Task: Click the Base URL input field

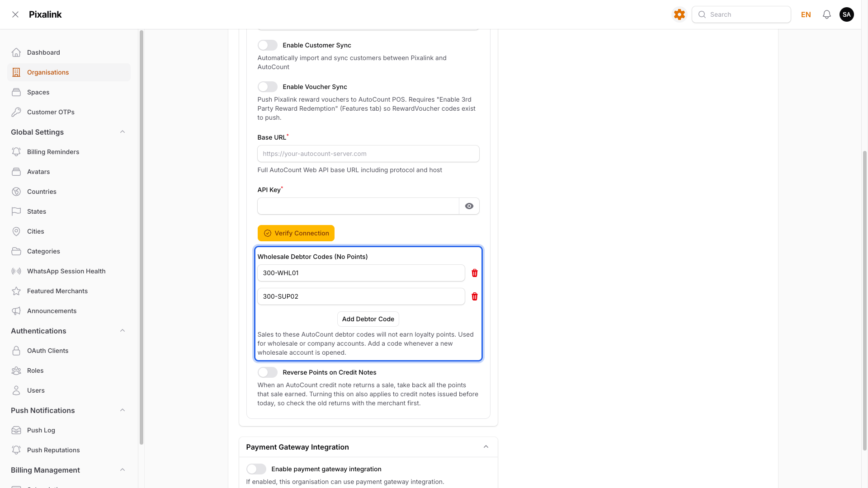Action: (x=368, y=154)
